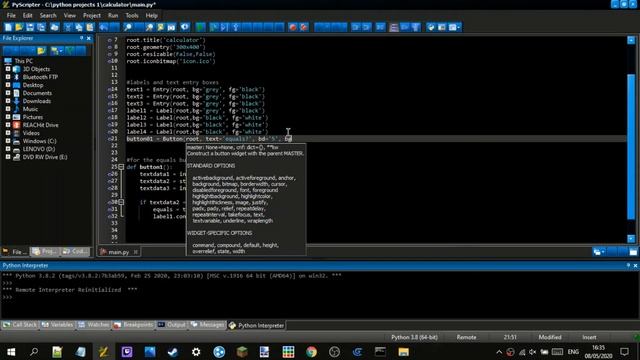Copy selection using the toolbar Copy icon
The height and width of the screenshot is (360, 640).
point(79,27)
